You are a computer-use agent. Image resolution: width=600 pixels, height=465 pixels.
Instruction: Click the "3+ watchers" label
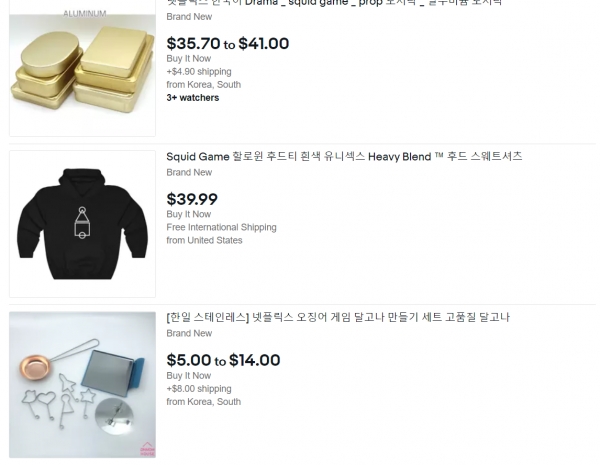click(192, 98)
